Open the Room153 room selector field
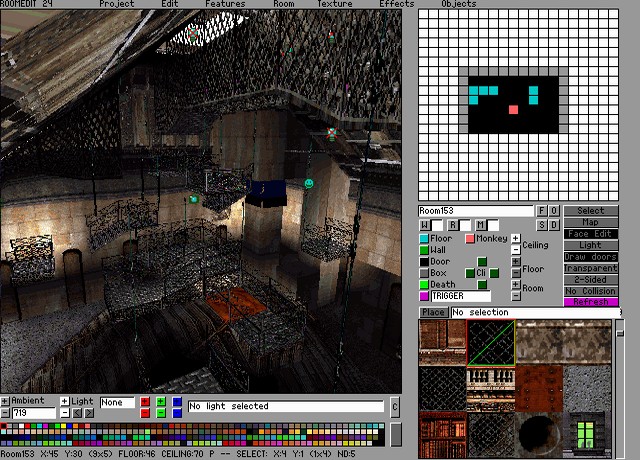The image size is (640, 460). click(476, 211)
